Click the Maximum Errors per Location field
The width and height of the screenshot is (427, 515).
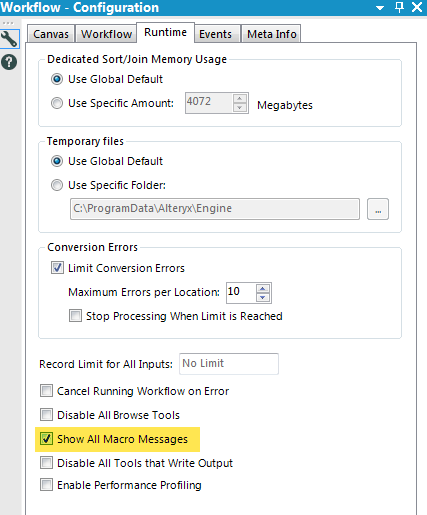(x=241, y=293)
